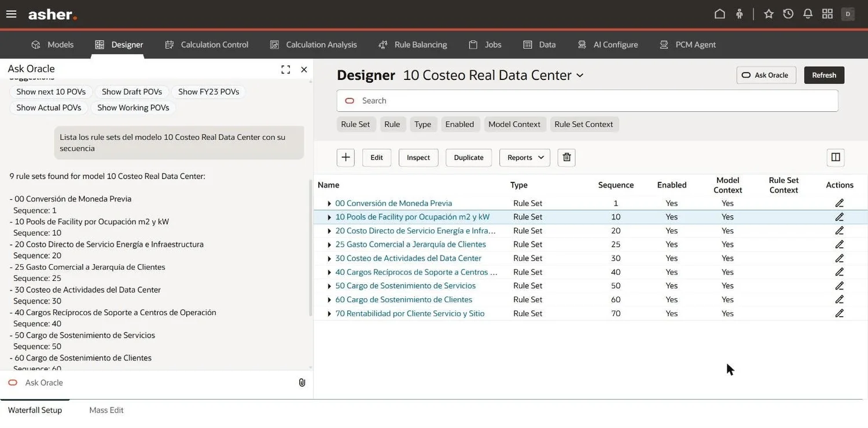Viewport: 868px width, 428px height.
Task: Delete selected item with trash icon
Action: 567,158
